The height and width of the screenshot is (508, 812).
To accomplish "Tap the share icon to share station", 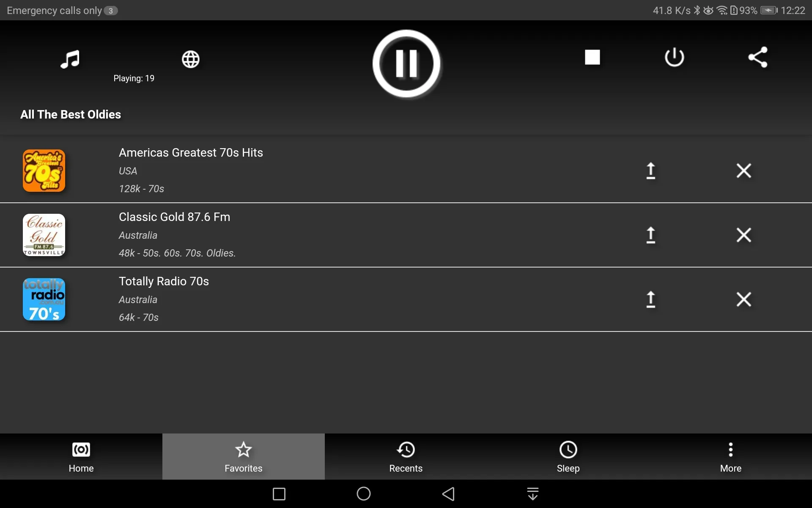I will tap(757, 57).
